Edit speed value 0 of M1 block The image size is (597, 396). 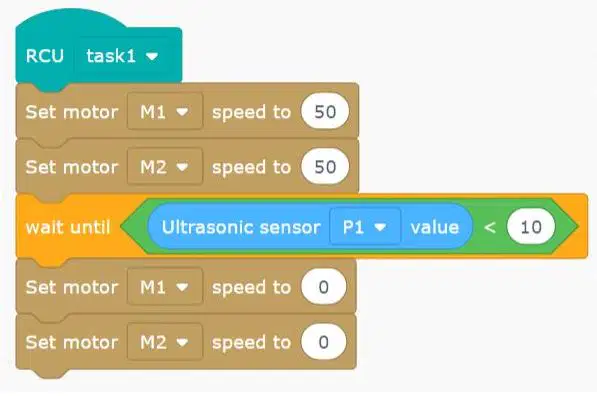click(x=323, y=287)
